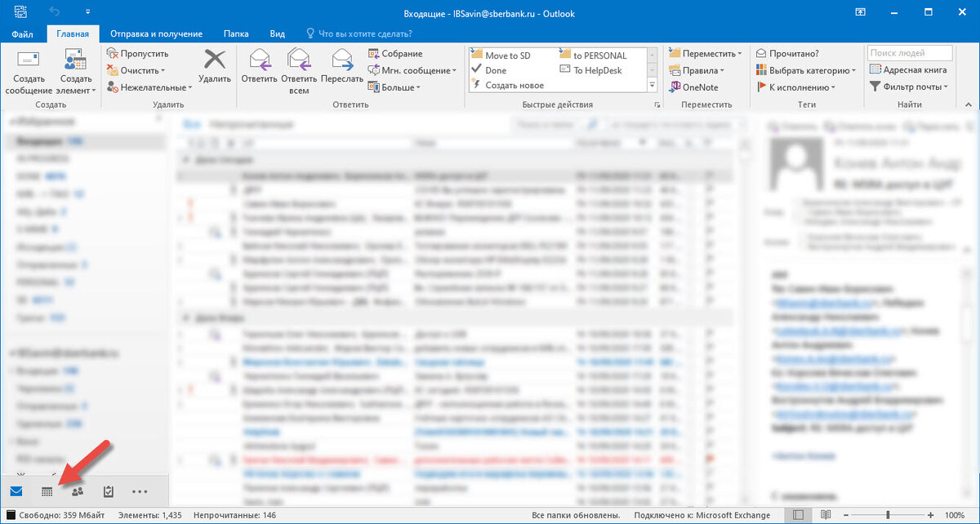Click the Собрание meeting reply button
The image size is (980, 524).
(x=395, y=53)
